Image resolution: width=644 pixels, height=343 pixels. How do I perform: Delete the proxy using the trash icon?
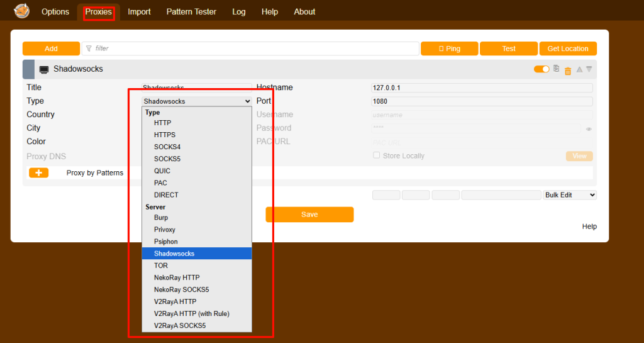coord(568,70)
